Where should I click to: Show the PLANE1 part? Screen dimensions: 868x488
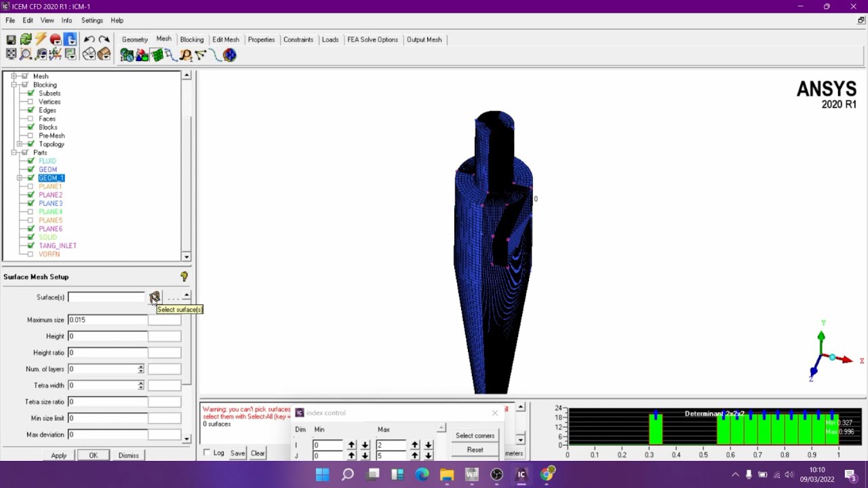(x=31, y=186)
